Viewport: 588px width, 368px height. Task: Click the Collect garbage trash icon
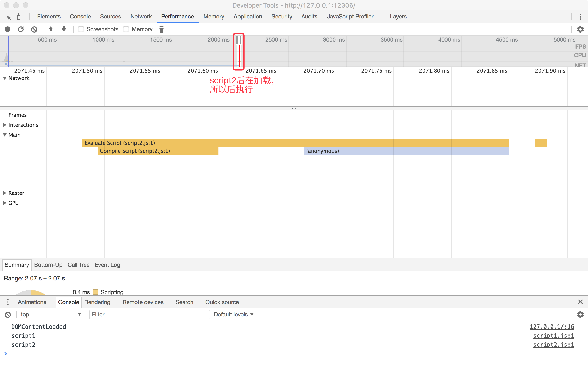tap(161, 29)
